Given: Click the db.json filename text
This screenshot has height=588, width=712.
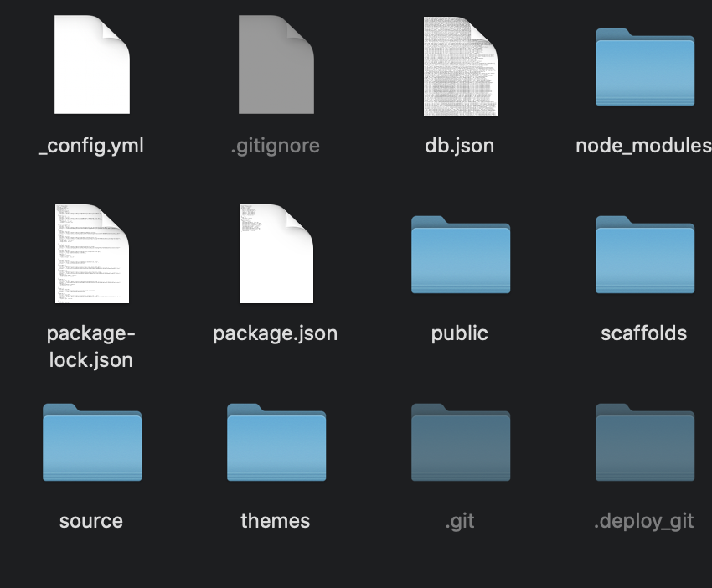Looking at the screenshot, I should tap(460, 146).
